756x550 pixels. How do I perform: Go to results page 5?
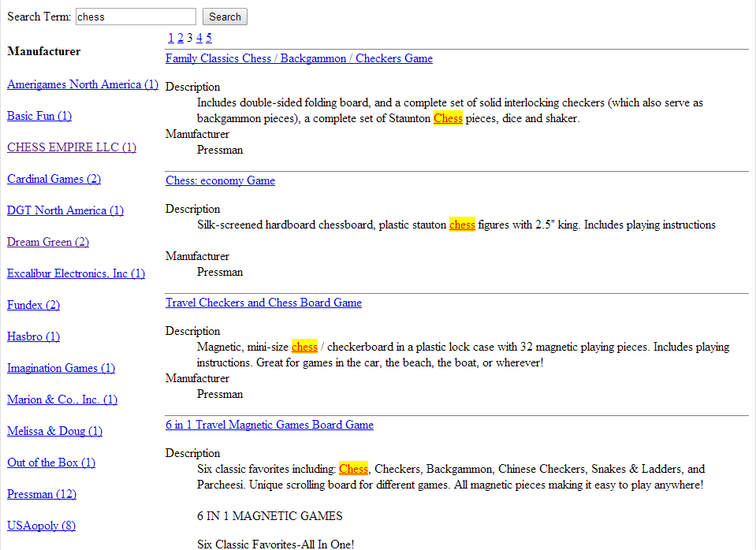point(209,38)
